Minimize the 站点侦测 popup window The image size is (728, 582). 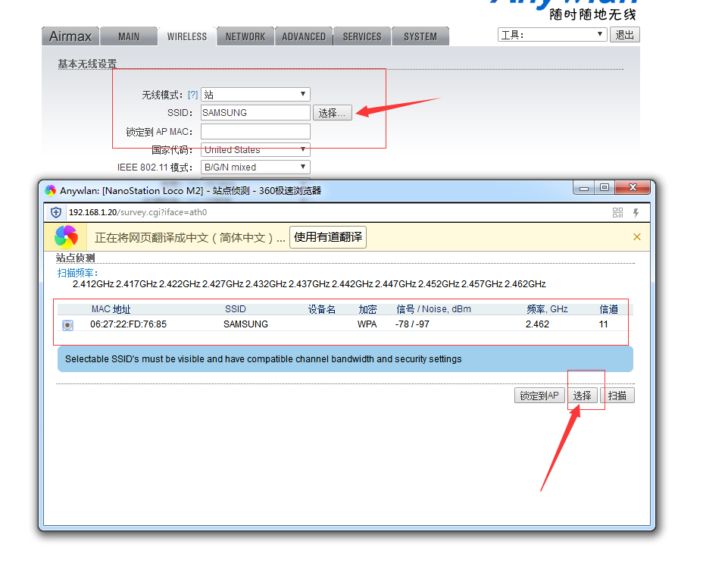coord(584,188)
